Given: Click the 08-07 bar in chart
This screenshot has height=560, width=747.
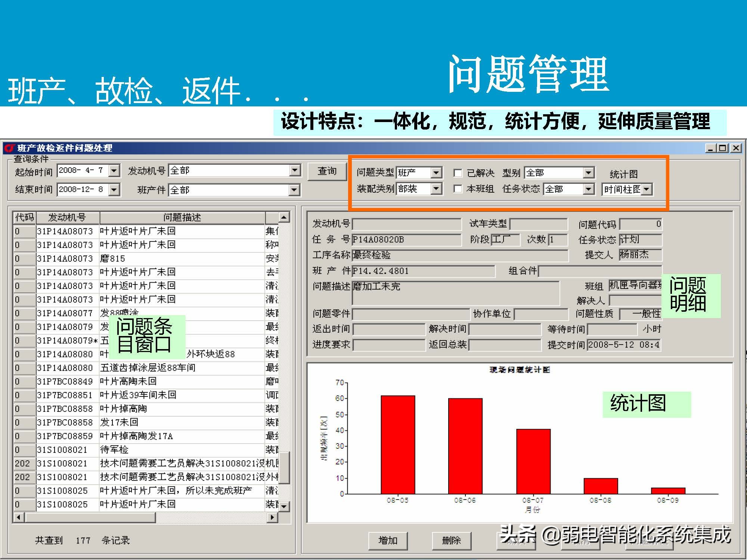Looking at the screenshot, I should (x=533, y=461).
